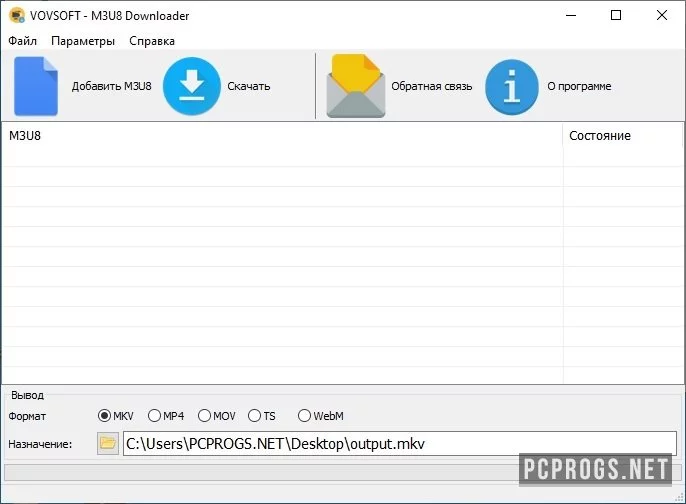Click the Состояние column header

pyautogui.click(x=623, y=136)
